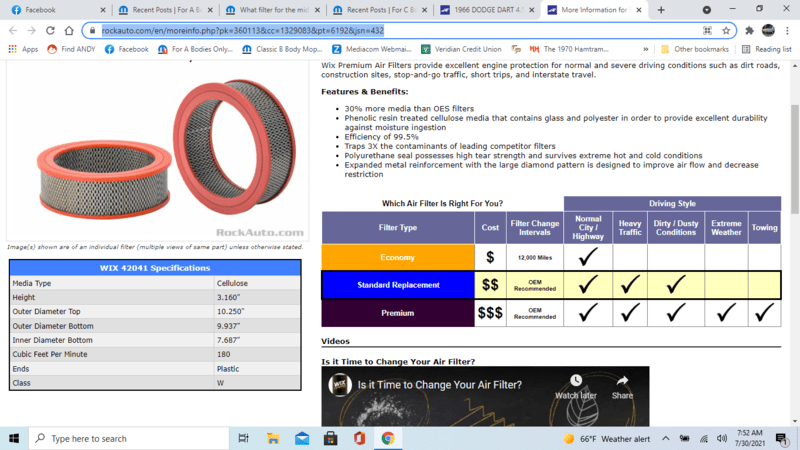Open Veridian Credit Union bookmark
This screenshot has width=800, height=450.
coord(461,49)
